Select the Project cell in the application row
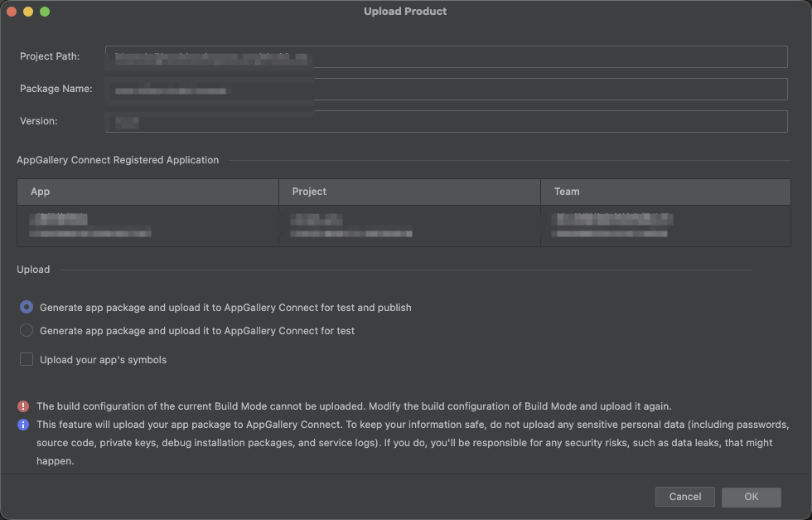The width and height of the screenshot is (812, 520). [x=409, y=226]
